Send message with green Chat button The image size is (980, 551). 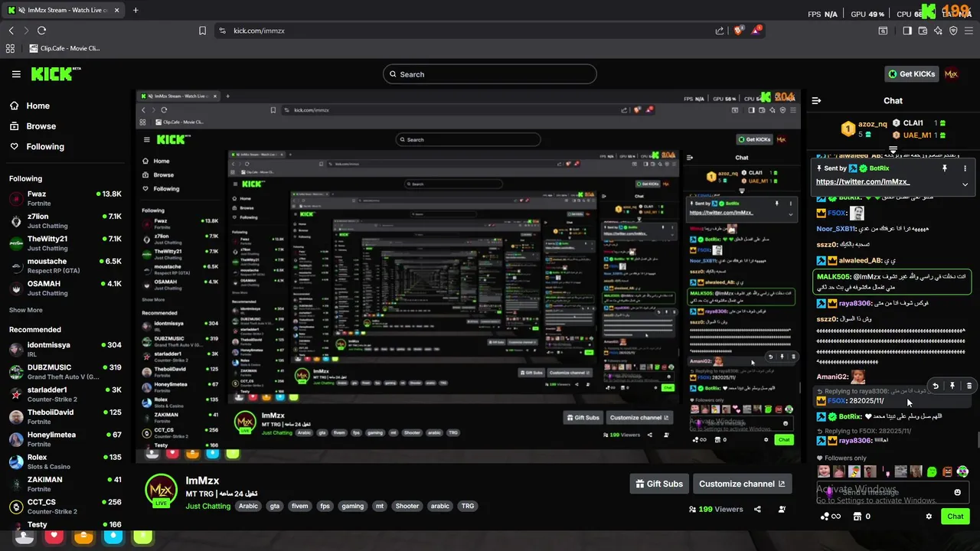click(955, 517)
